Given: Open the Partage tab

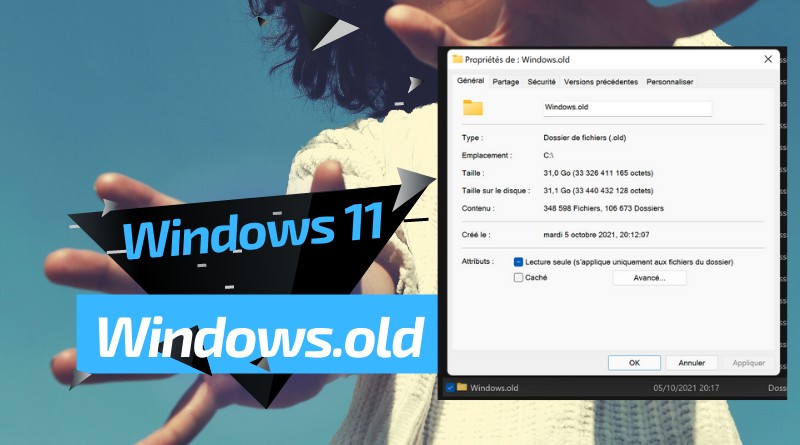Looking at the screenshot, I should [506, 82].
